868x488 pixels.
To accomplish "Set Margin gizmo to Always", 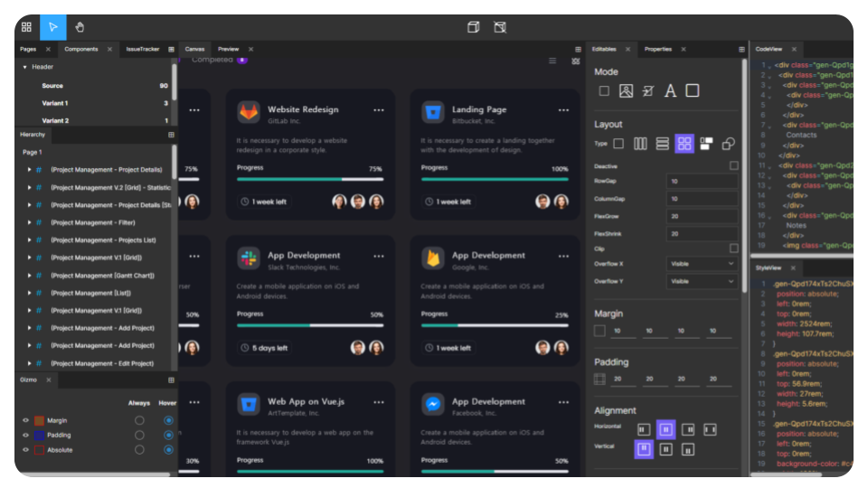I will coord(139,420).
